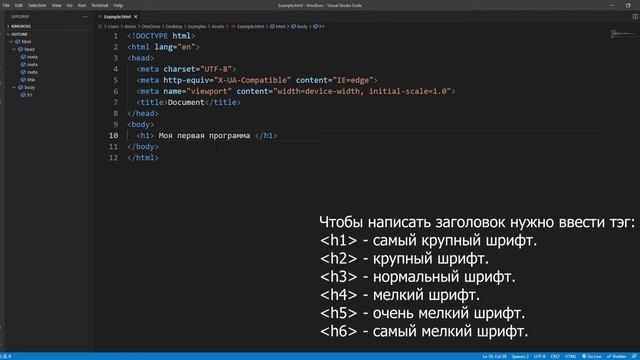This screenshot has width=640, height=360.
Task: Click the Examples breadcrumb segment
Action: pos(197,27)
